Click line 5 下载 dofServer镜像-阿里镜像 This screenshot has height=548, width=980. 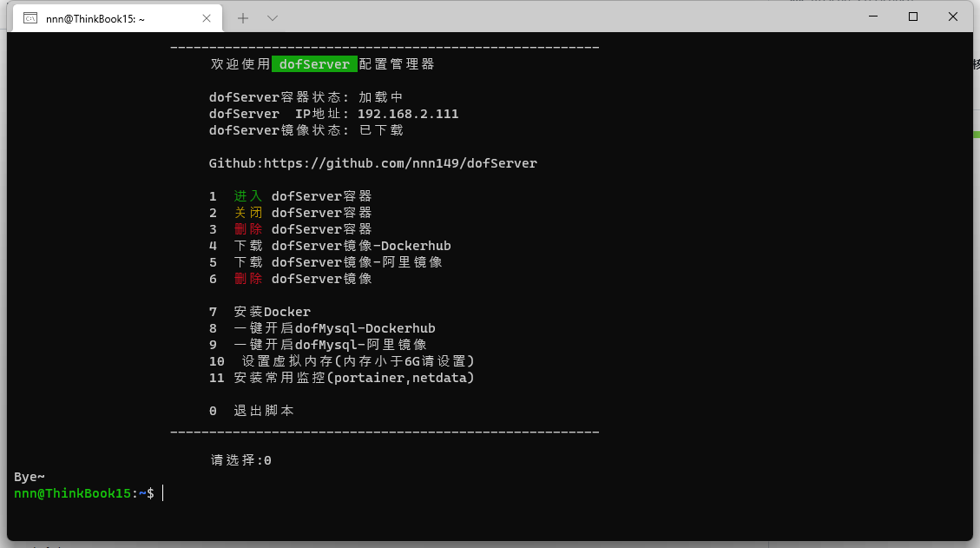coord(326,262)
